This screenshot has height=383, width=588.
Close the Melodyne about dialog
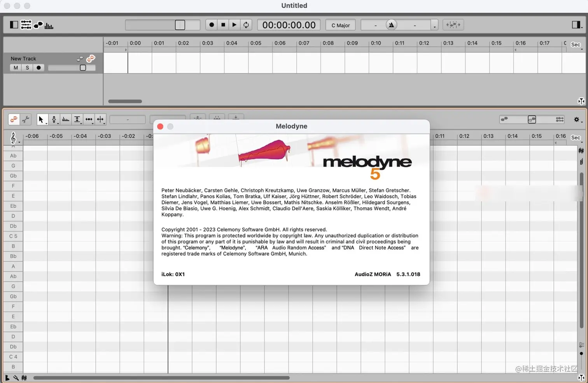coord(160,126)
